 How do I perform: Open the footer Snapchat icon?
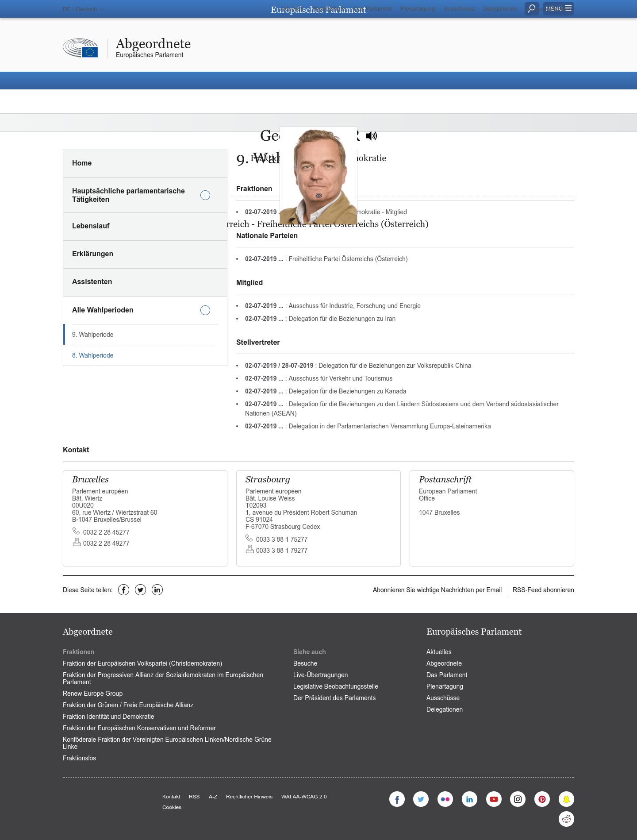point(566,799)
